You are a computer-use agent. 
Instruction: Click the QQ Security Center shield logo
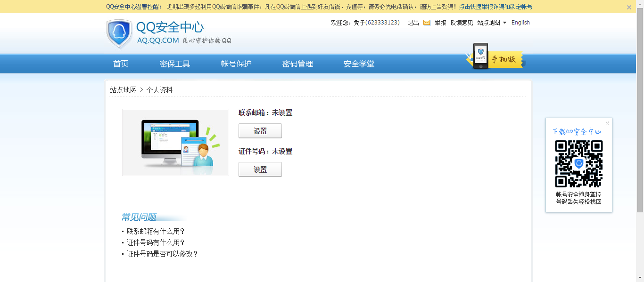coord(119,34)
